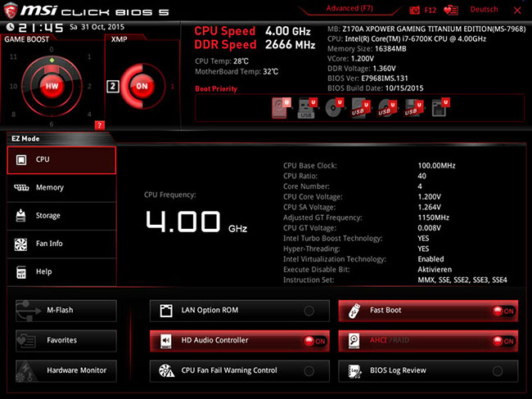Select the hard disk boot priority device
The image size is (532, 399).
coord(281,108)
